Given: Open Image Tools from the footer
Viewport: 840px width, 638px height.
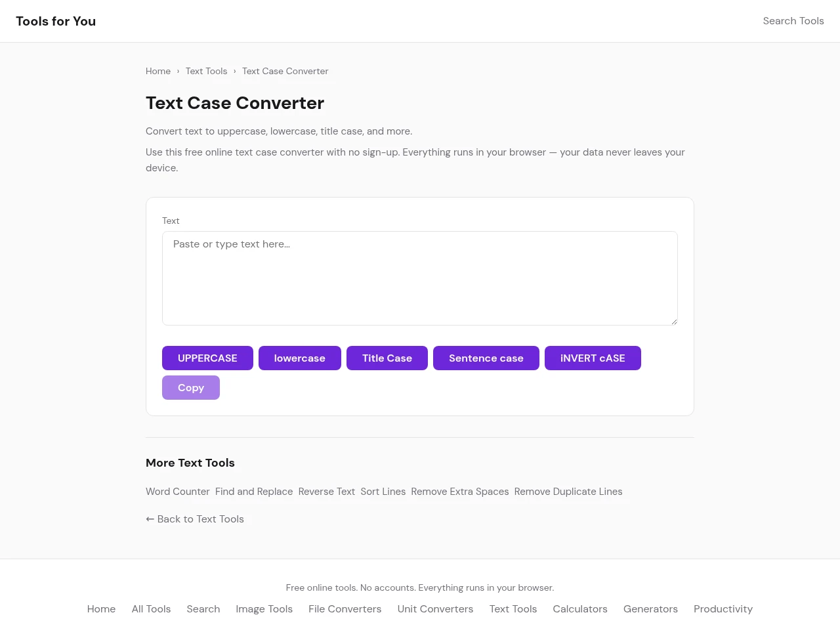Looking at the screenshot, I should click(x=264, y=609).
